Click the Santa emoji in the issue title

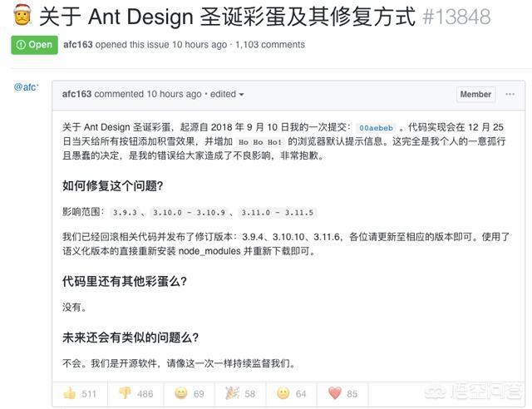(22, 15)
